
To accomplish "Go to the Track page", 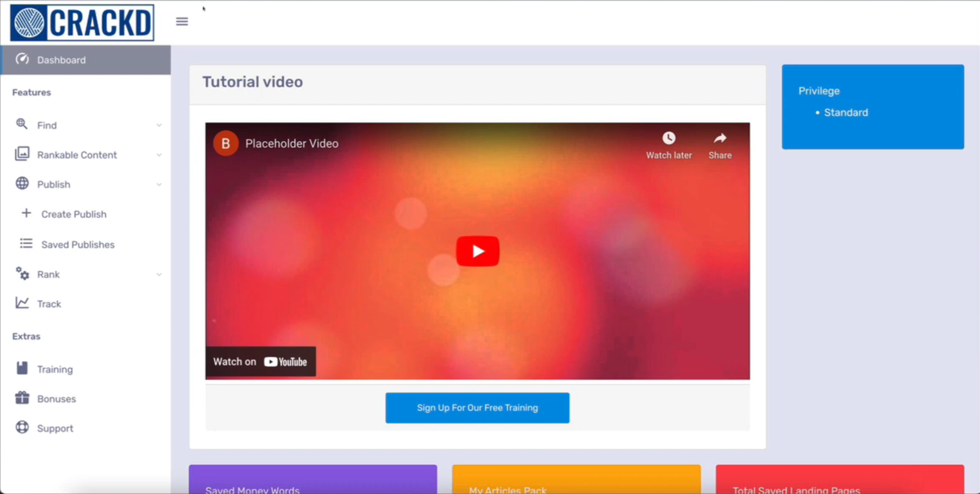I will [49, 304].
